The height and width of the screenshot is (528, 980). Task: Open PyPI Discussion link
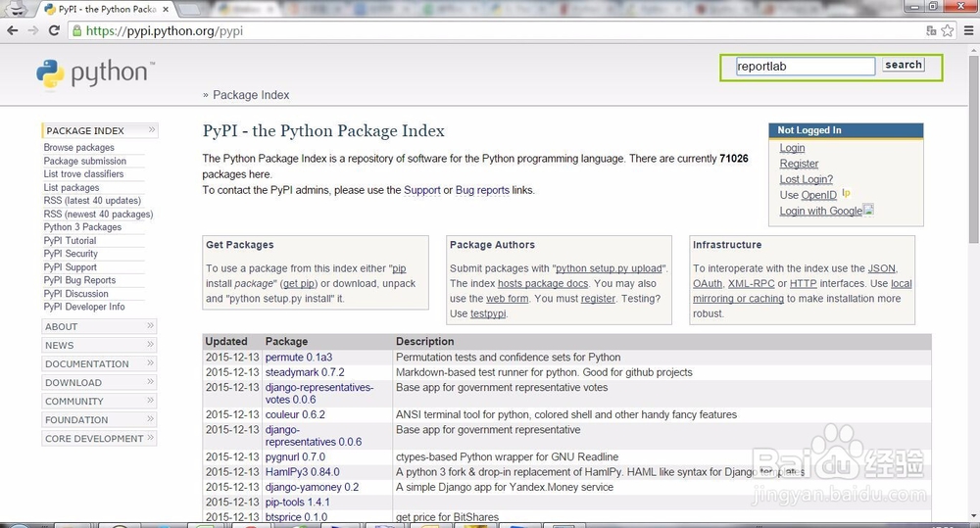tap(75, 294)
